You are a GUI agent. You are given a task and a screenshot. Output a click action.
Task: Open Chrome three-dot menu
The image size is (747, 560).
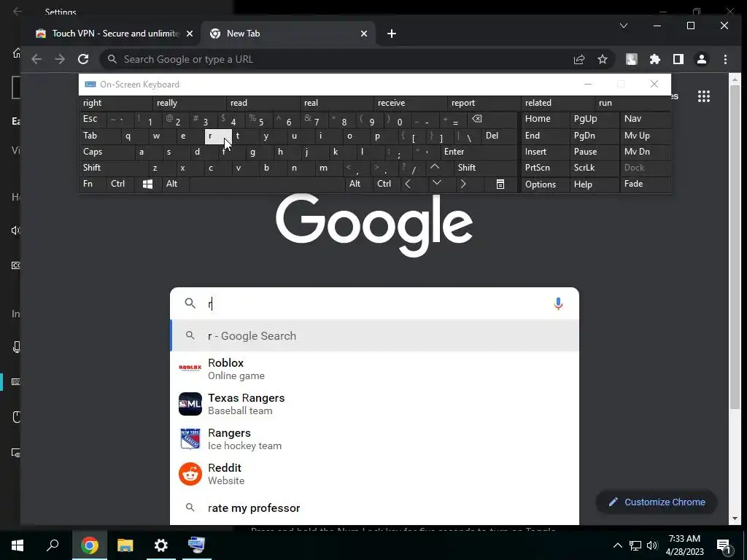coord(726,59)
